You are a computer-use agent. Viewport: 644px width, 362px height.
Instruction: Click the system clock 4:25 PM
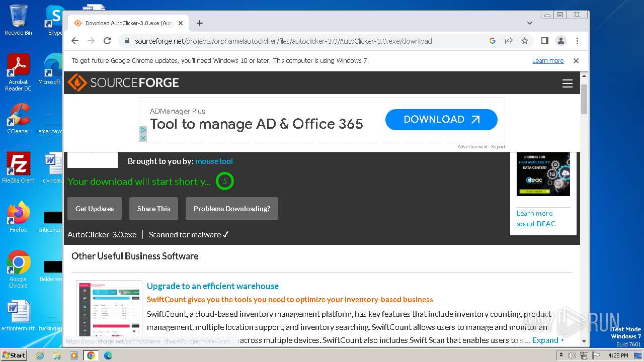pos(618,355)
